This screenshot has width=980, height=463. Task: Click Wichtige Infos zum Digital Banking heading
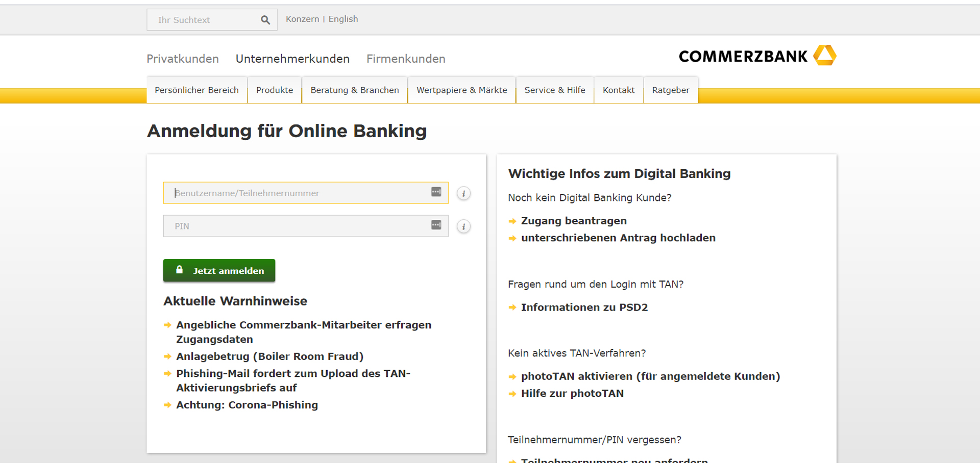pyautogui.click(x=619, y=173)
